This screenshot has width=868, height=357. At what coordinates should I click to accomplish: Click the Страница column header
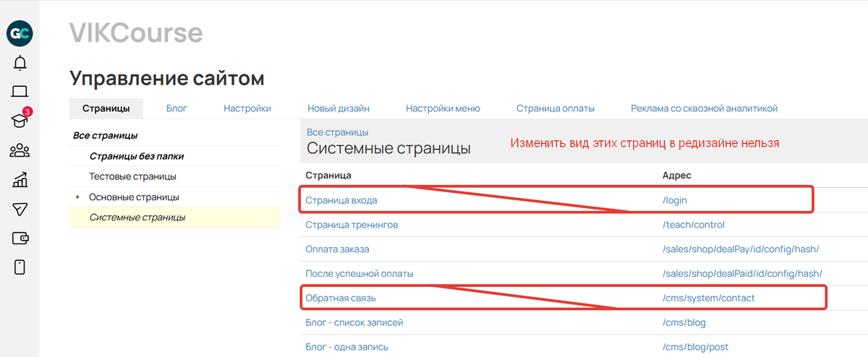[329, 176]
